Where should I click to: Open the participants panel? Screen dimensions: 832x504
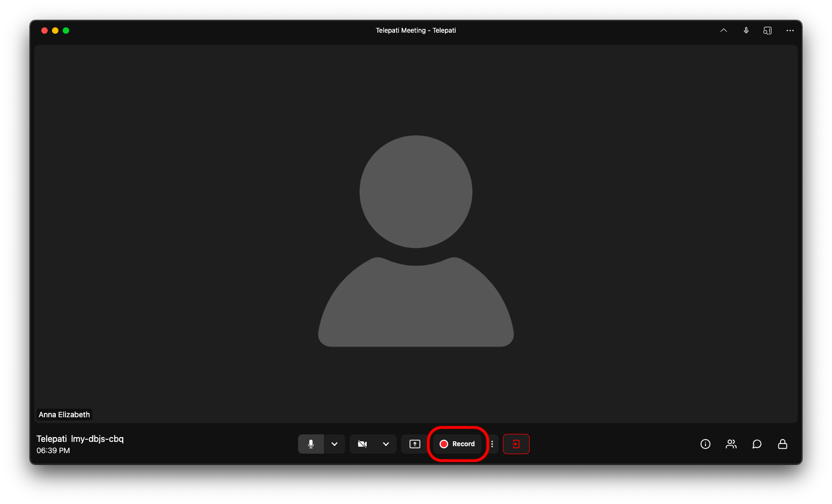click(731, 444)
